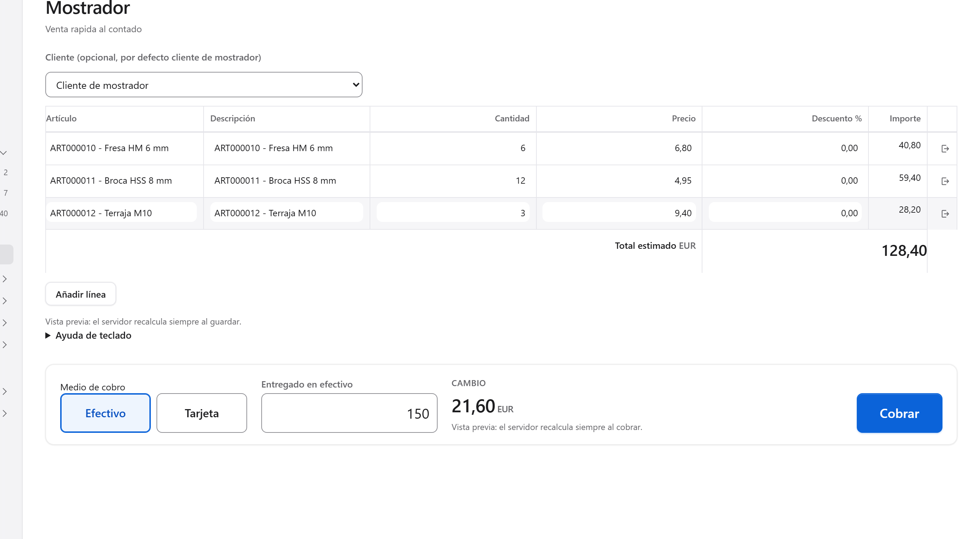Edit price 4,95 for Broca HSS
The height and width of the screenshot is (539, 980).
tap(619, 181)
